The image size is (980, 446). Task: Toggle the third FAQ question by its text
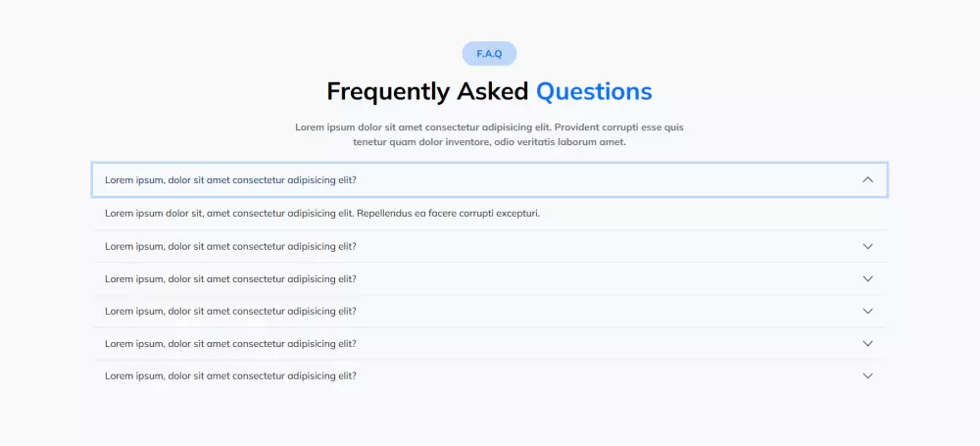tap(230, 278)
